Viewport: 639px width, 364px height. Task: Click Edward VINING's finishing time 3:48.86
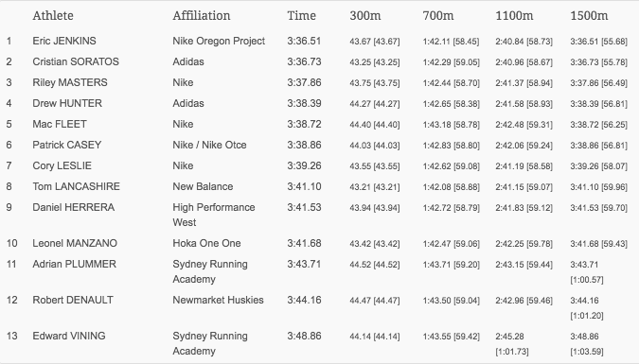pos(305,336)
